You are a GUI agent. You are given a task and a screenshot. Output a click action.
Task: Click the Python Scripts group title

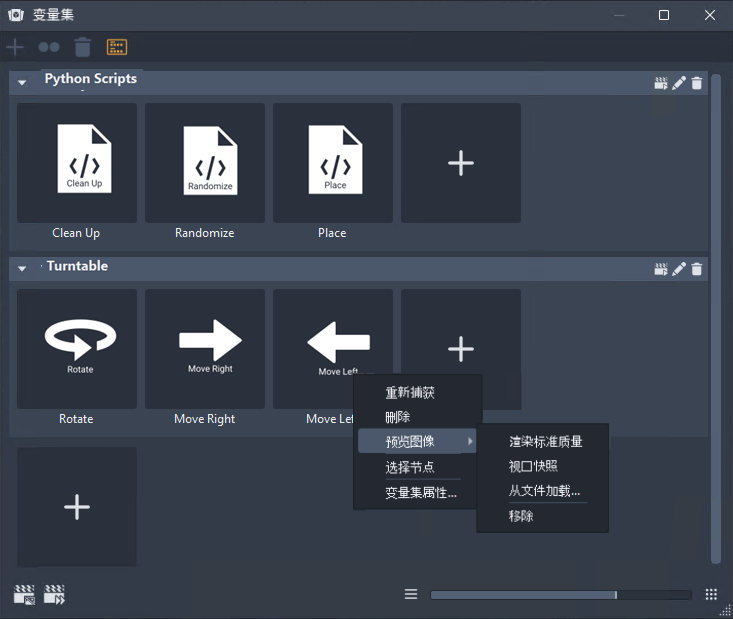[x=91, y=79]
